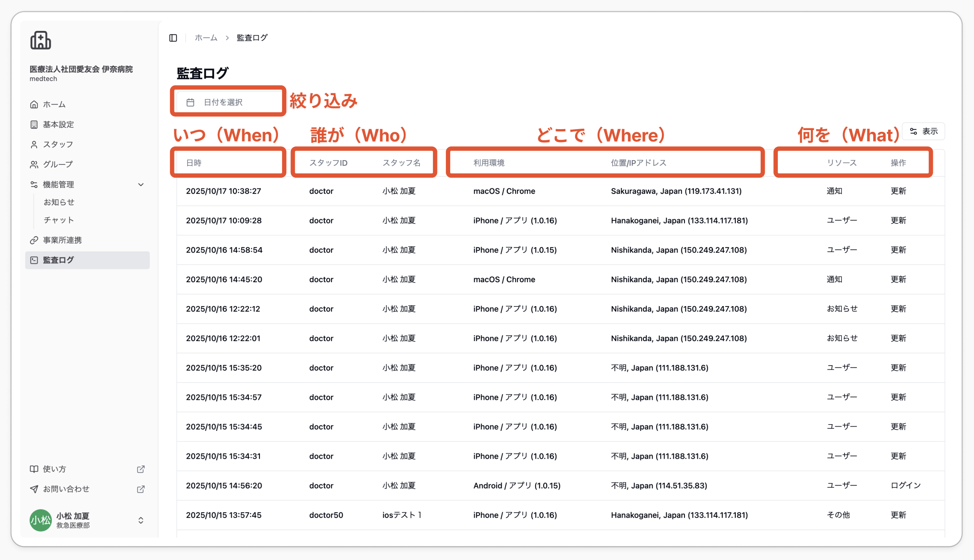
Task: Click Nishikanda location in 14:58:54 row
Action: [x=679, y=250]
